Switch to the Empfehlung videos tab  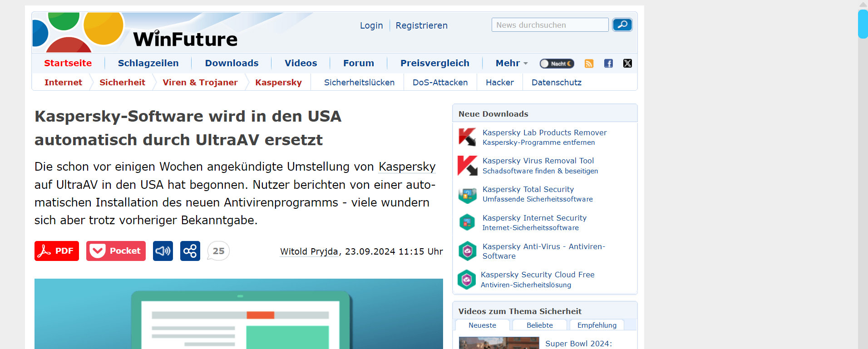[597, 325]
